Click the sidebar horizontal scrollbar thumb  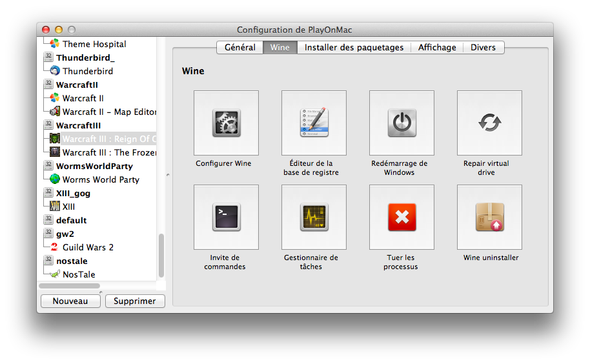tap(69, 285)
